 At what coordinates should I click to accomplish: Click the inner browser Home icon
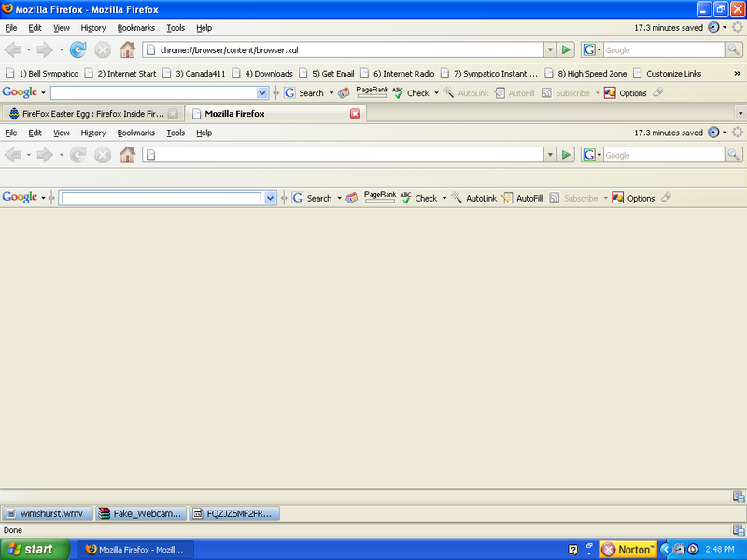point(127,155)
